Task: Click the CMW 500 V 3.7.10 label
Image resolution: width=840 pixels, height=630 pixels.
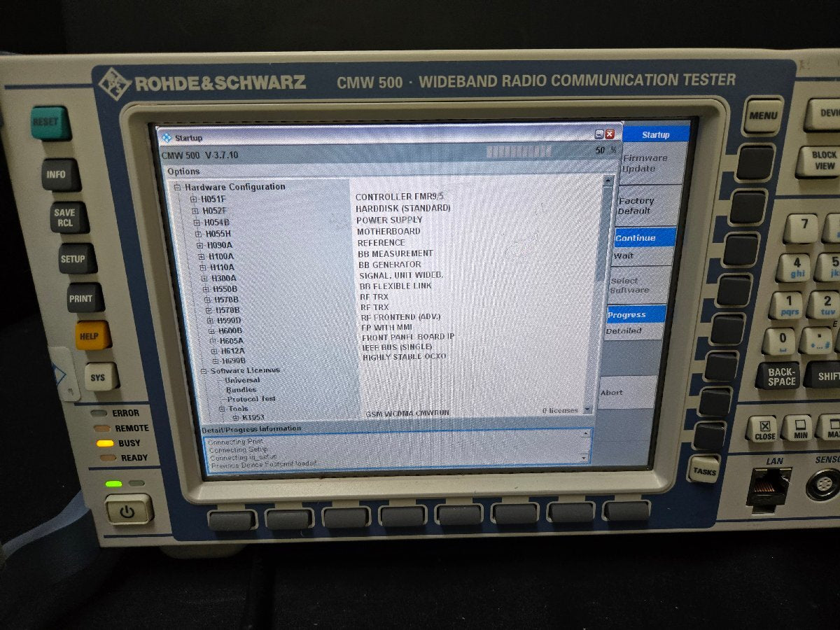Action: point(199,155)
